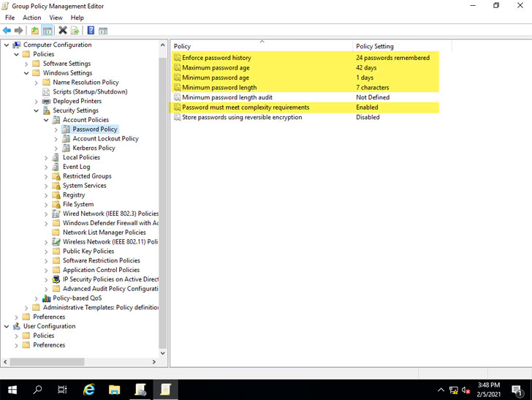532x400 pixels.
Task: Click the reversible encryption policy icon
Action: point(177,117)
